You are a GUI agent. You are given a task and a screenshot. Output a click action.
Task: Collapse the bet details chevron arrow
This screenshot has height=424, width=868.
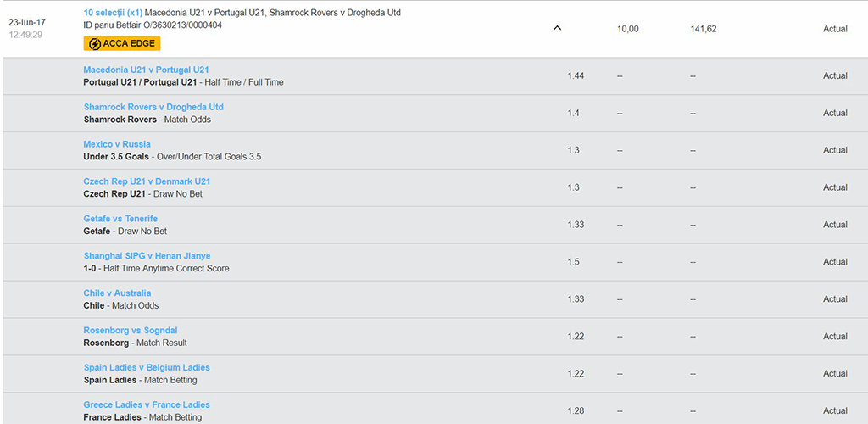[558, 28]
